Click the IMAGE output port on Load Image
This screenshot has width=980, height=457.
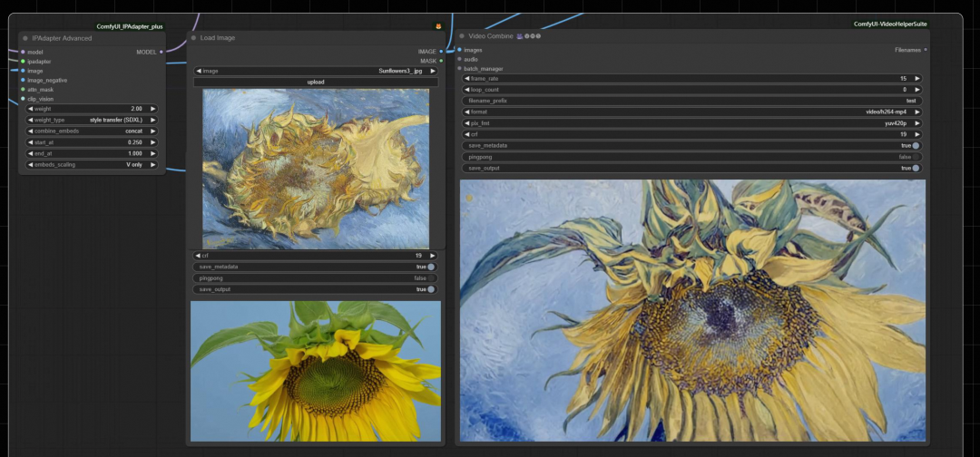click(441, 51)
